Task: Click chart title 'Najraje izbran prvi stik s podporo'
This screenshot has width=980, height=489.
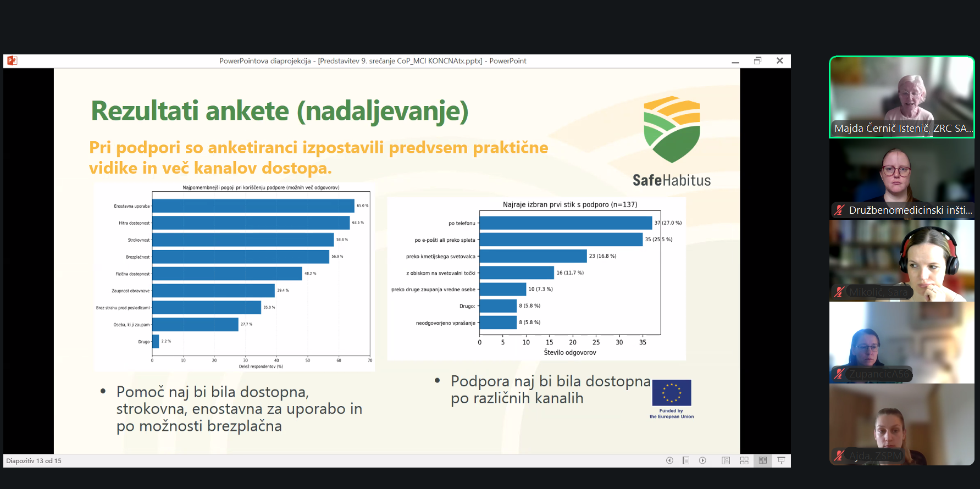Action: tap(570, 204)
